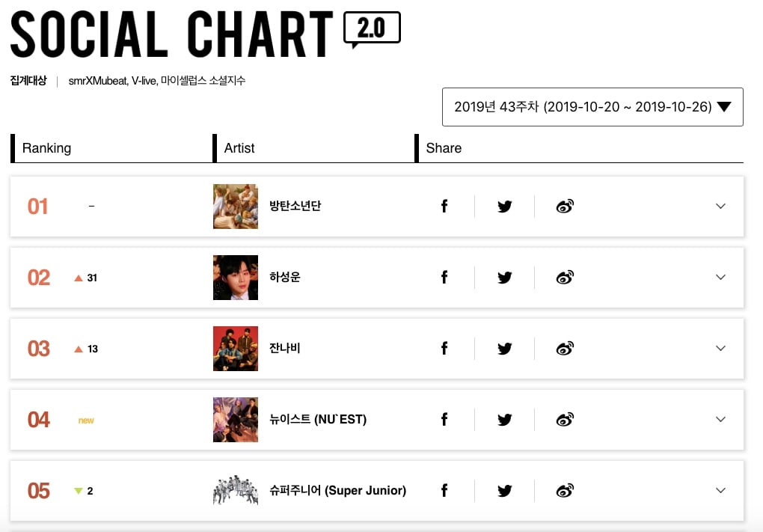Screen dimensions: 763x532
Task: Share Super Junior on Weibo
Action: 565,491
